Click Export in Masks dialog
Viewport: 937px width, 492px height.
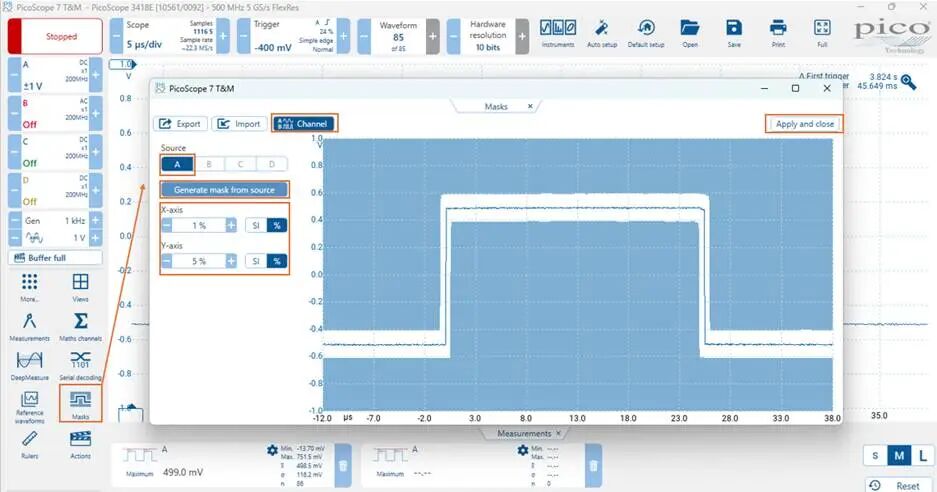click(x=180, y=124)
